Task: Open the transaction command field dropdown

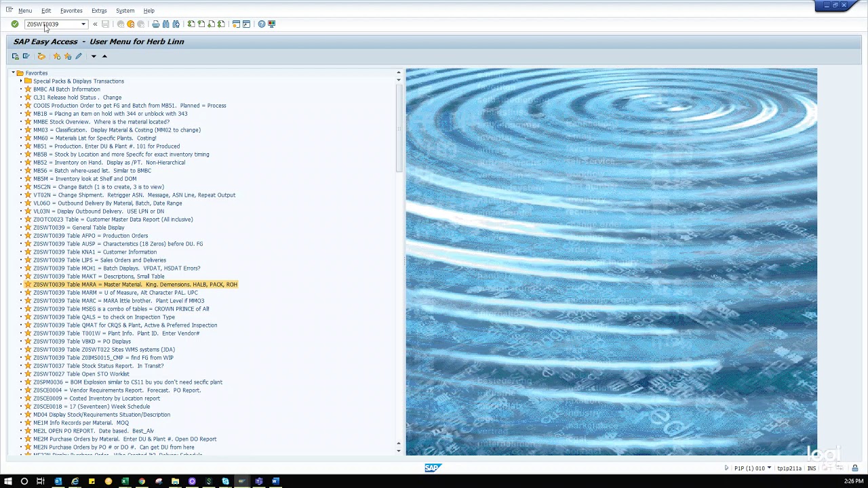Action: click(x=83, y=24)
